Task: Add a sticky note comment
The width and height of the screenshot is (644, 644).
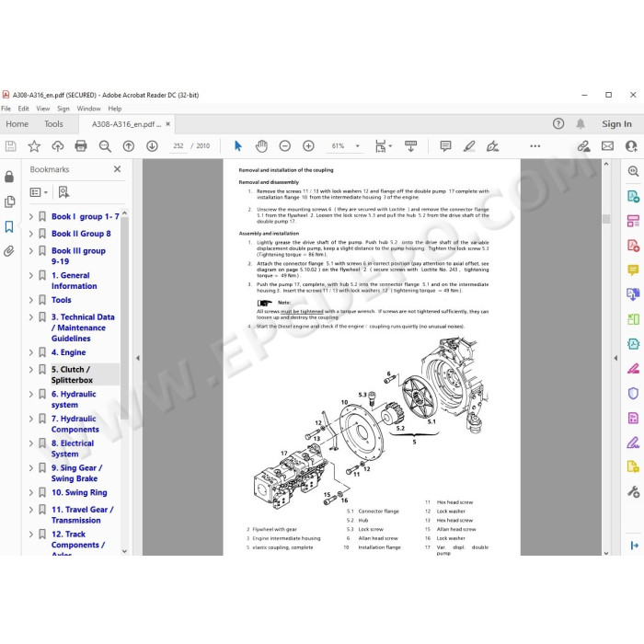Action: click(x=445, y=145)
